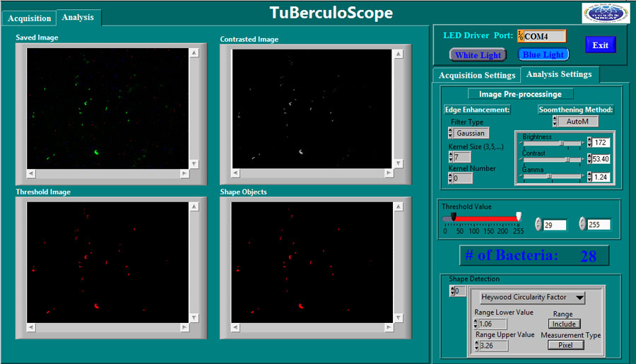Click the Shape Objects image display
Viewport: 636px width, 364px height.
(x=312, y=262)
